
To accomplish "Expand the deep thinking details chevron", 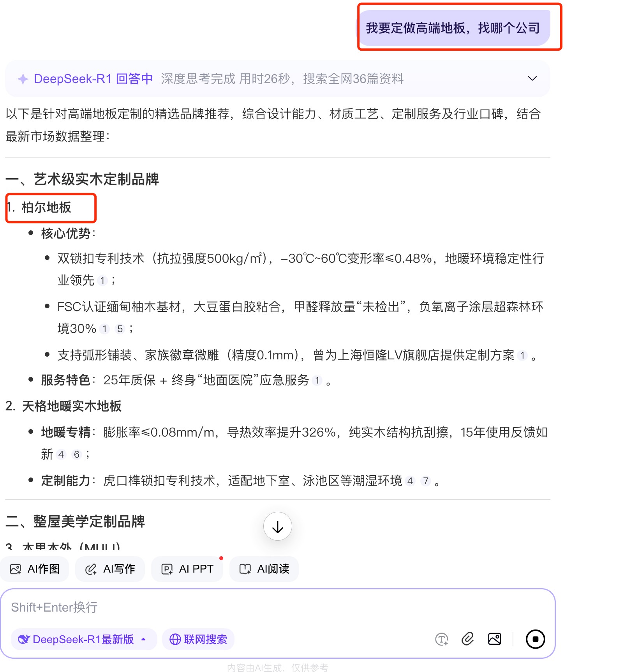I will [532, 78].
